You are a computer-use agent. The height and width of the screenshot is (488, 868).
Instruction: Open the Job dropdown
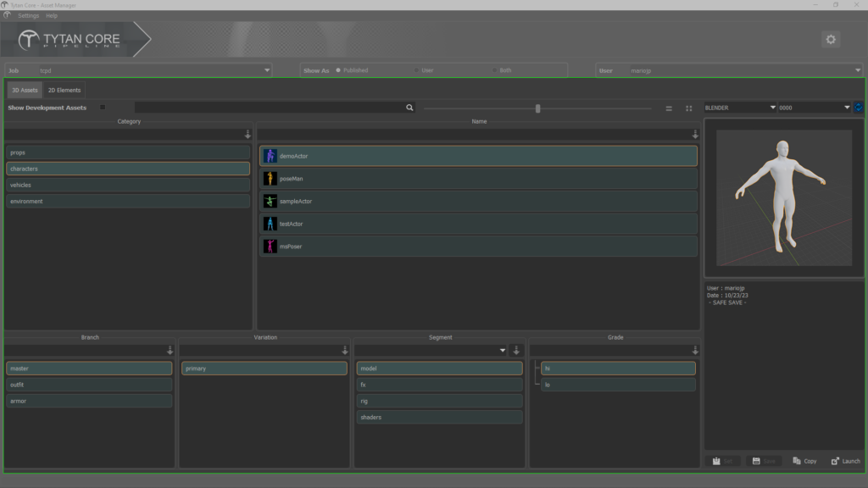(x=267, y=70)
